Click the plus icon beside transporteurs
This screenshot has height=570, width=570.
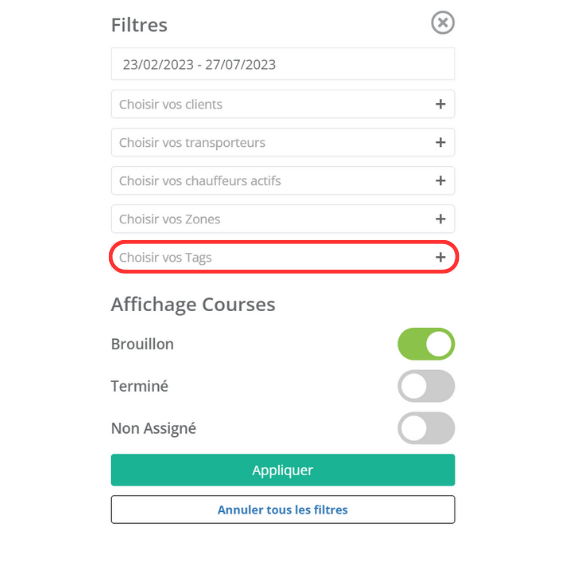coord(440,142)
